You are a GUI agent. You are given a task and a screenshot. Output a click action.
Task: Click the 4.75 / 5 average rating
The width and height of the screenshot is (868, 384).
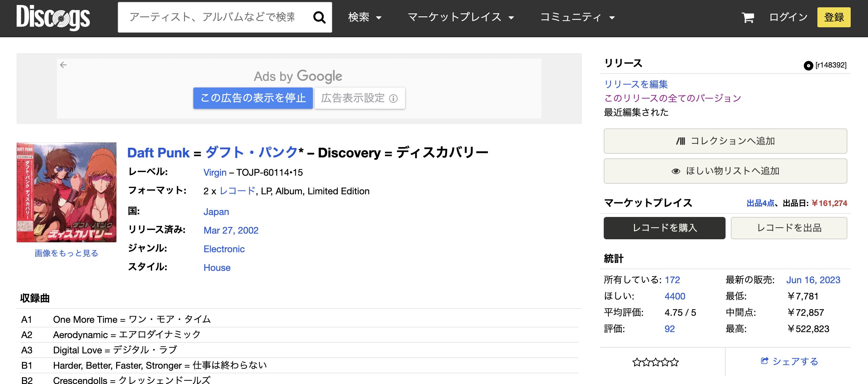pyautogui.click(x=680, y=312)
